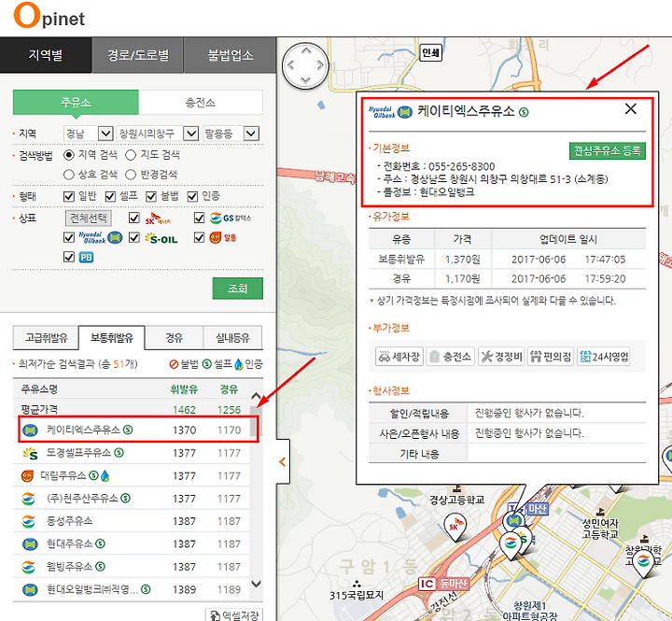Click the green 조회 search button
This screenshot has width=672, height=621.
coord(237,289)
